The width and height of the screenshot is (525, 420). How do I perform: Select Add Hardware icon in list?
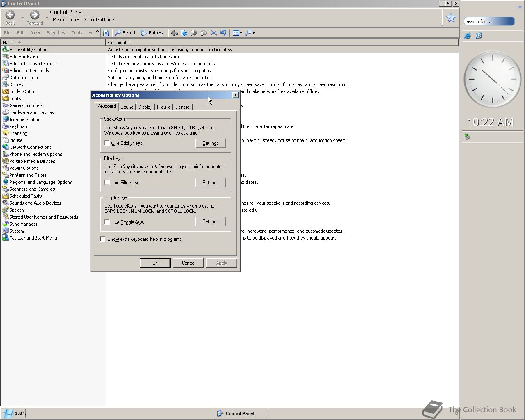pos(6,57)
